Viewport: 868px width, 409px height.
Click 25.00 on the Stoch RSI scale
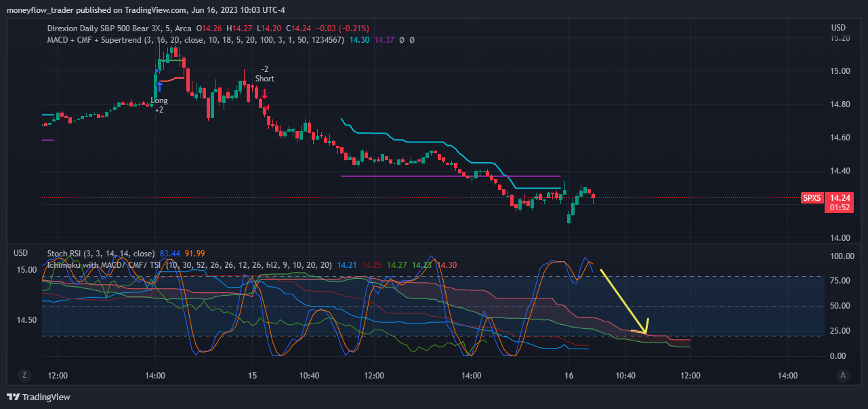pyautogui.click(x=841, y=331)
